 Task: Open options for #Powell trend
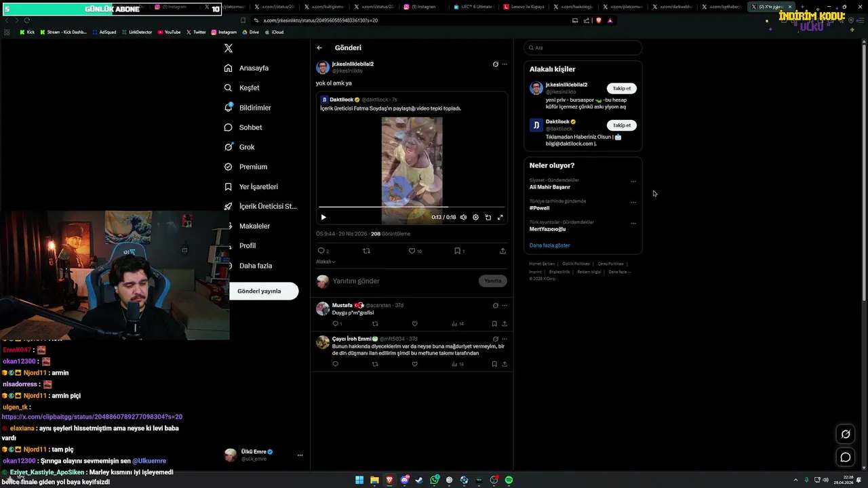633,202
